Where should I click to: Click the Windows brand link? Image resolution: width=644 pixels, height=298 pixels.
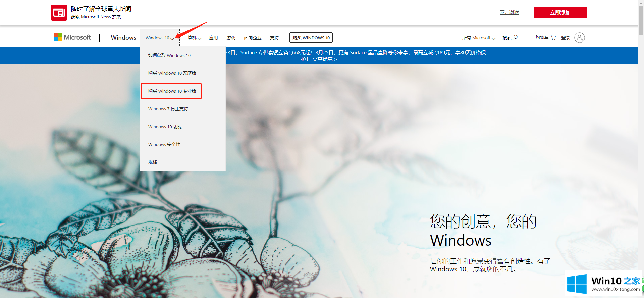point(123,37)
